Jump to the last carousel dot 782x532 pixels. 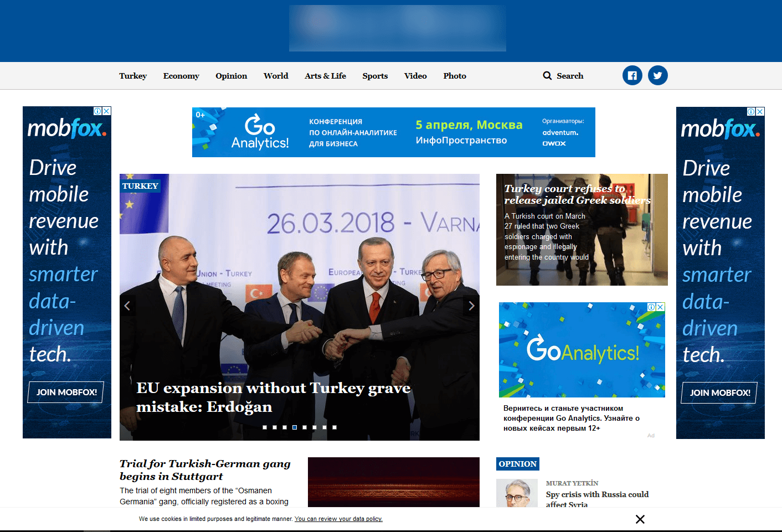pos(335,427)
